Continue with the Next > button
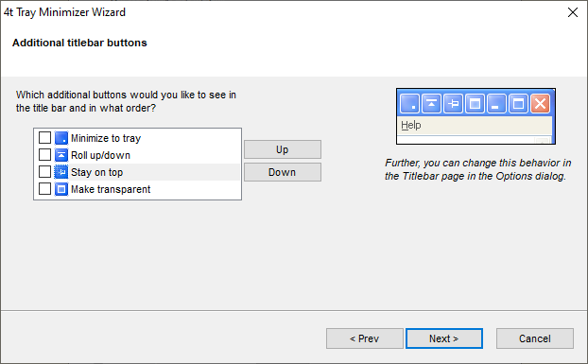 click(444, 338)
